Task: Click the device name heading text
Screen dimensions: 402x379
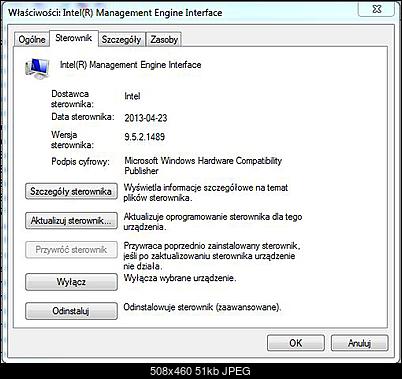Action: pyautogui.click(x=130, y=65)
